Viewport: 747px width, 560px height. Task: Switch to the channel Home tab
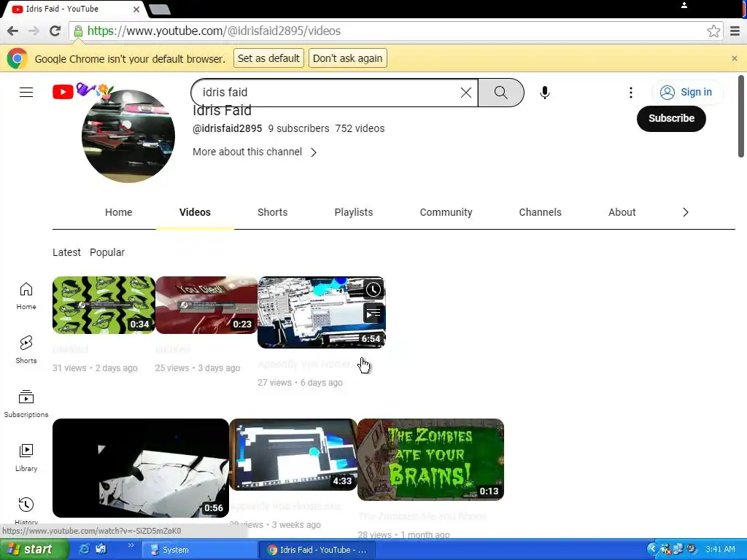(x=119, y=212)
